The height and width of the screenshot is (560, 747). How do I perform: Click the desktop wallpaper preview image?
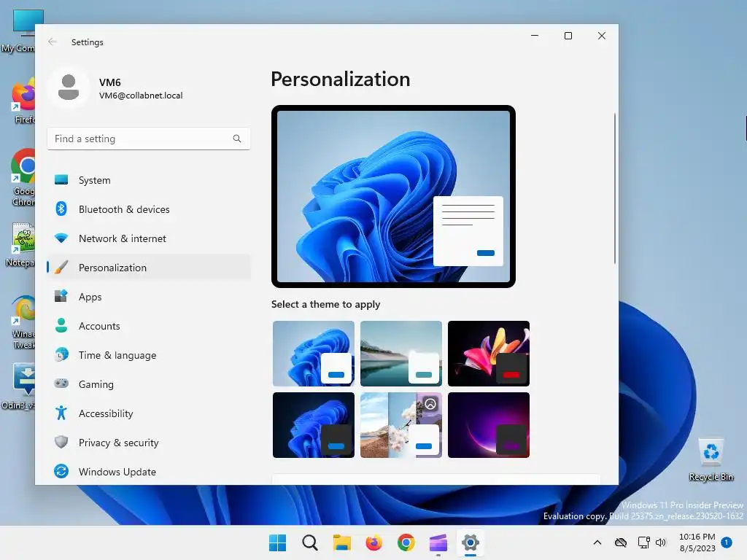393,196
